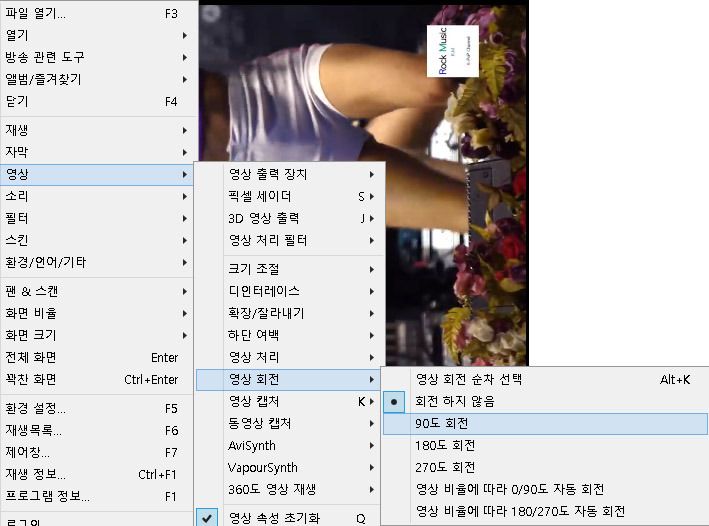Open the 필터 submenu
This screenshot has height=526, width=709.
(x=97, y=218)
